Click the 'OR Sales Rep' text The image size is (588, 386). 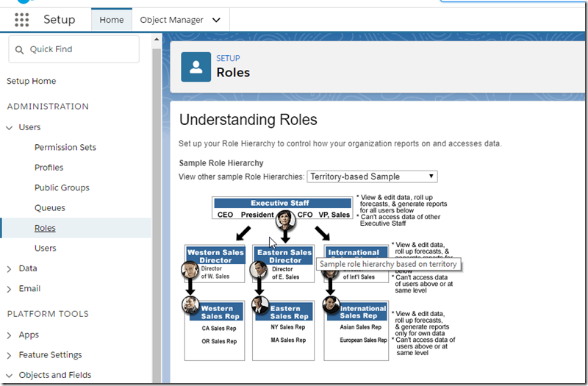click(219, 341)
